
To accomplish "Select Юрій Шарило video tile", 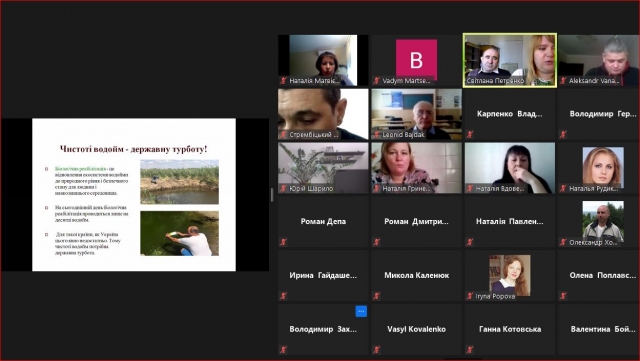I will point(323,168).
